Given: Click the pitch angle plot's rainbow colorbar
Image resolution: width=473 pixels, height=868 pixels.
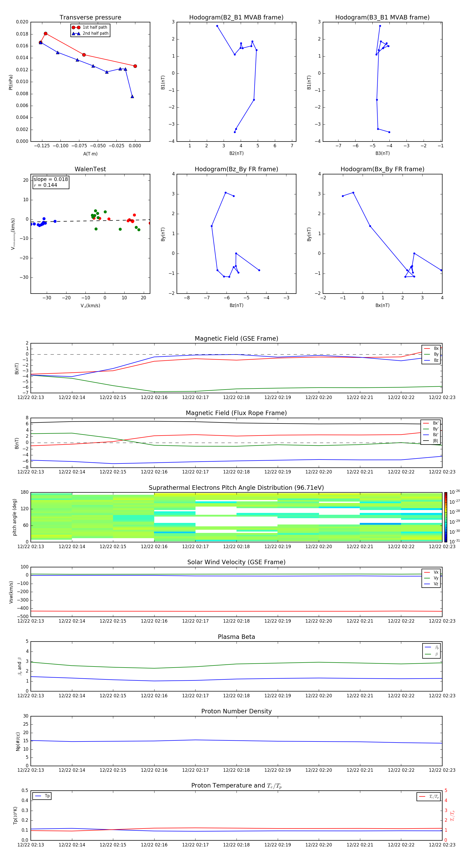Looking at the screenshot, I should click(x=446, y=517).
